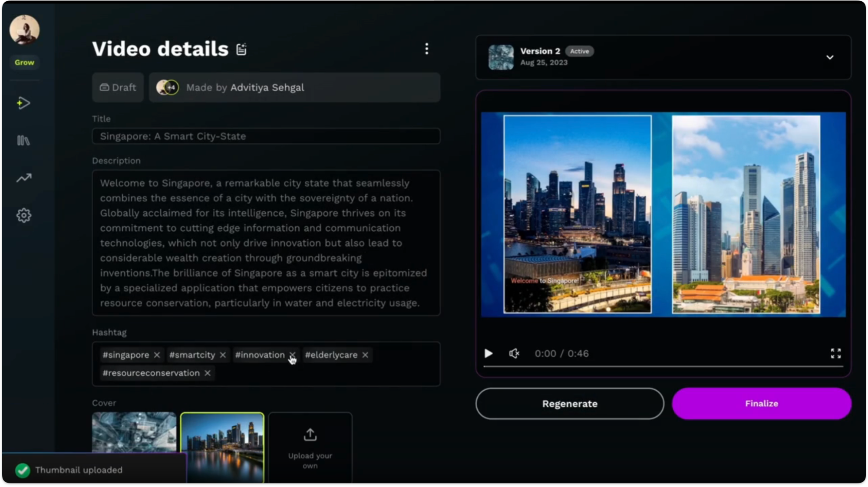868x487 pixels.
Task: Click the Finalize button
Action: click(761, 404)
